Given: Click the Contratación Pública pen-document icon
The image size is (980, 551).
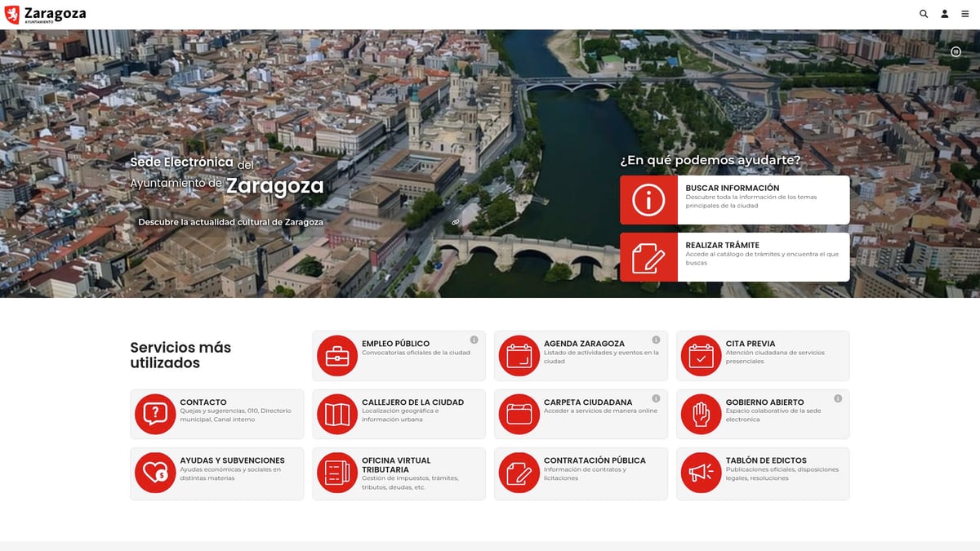Looking at the screenshot, I should point(519,473).
